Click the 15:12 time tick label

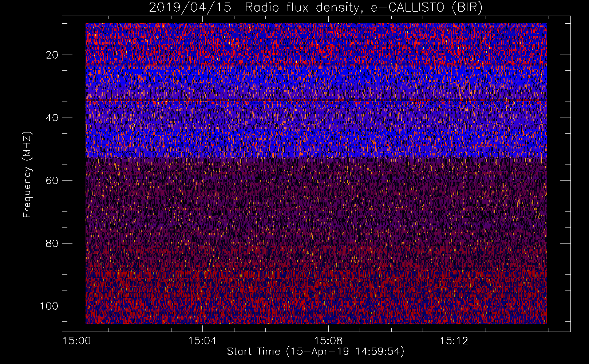tap(454, 341)
